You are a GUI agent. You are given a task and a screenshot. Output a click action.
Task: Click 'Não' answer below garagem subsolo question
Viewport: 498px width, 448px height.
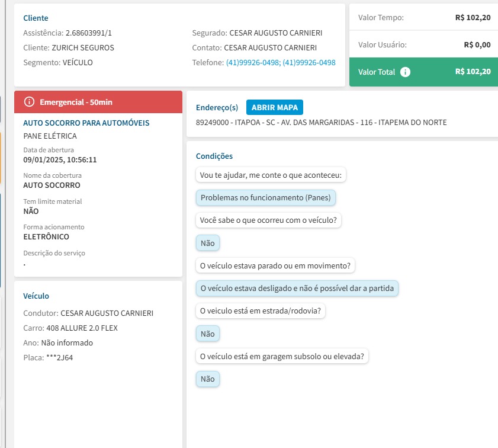click(207, 379)
